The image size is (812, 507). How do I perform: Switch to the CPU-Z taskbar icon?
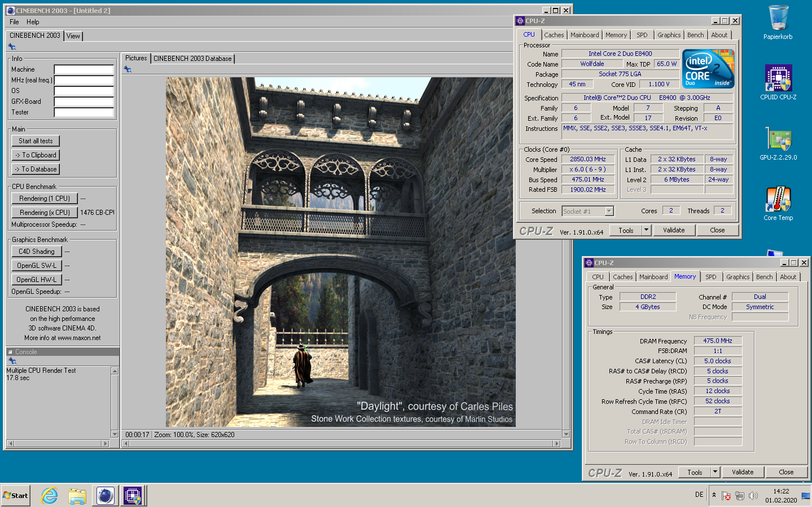(x=133, y=496)
